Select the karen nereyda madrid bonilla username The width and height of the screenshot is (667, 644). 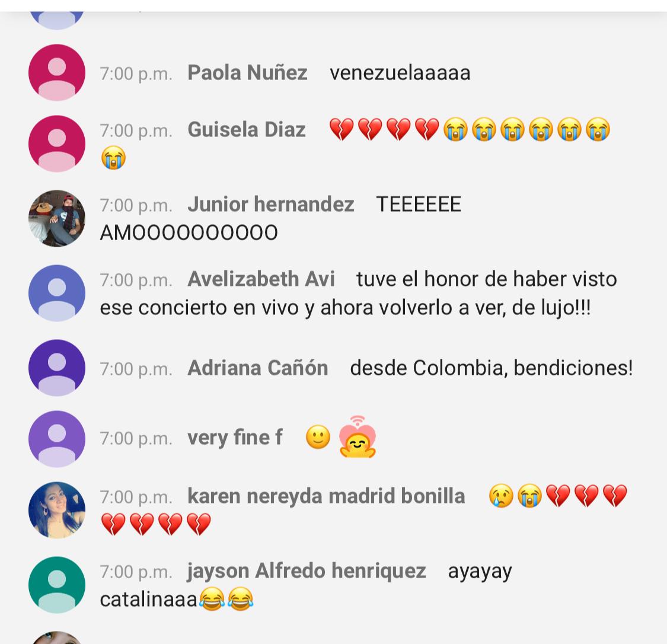coord(326,496)
